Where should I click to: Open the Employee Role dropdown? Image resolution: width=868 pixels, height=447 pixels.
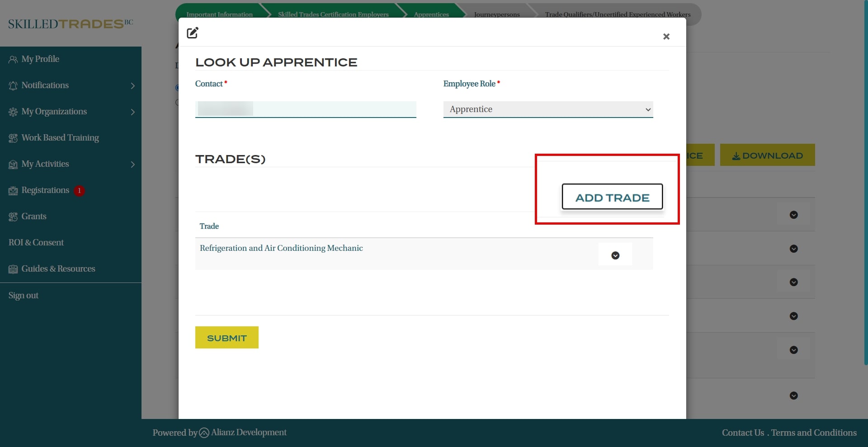tap(548, 109)
